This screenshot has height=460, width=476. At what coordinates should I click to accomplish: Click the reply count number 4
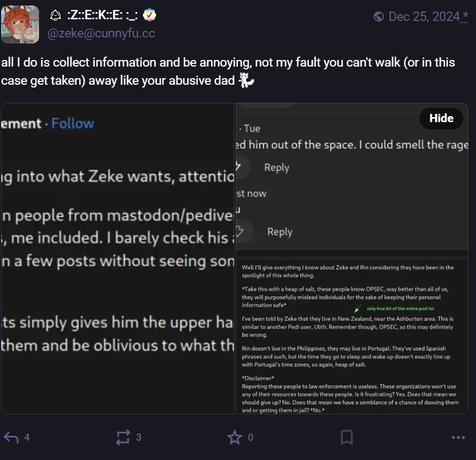coord(27,437)
